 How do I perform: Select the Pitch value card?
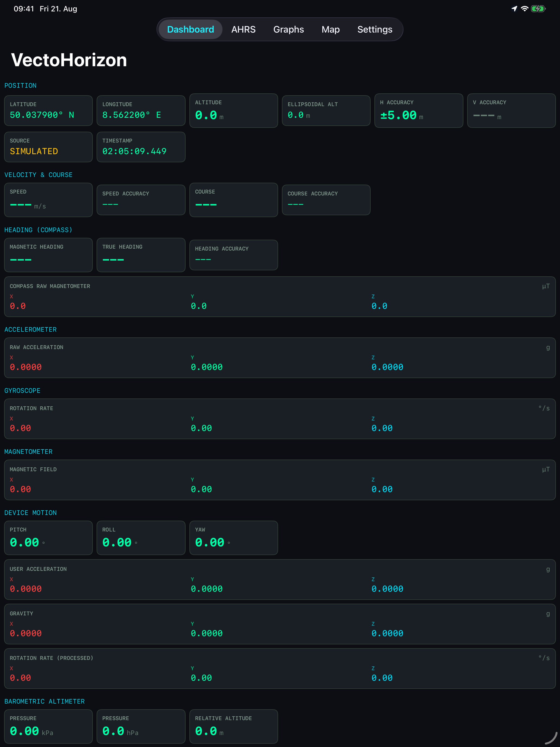click(x=48, y=538)
